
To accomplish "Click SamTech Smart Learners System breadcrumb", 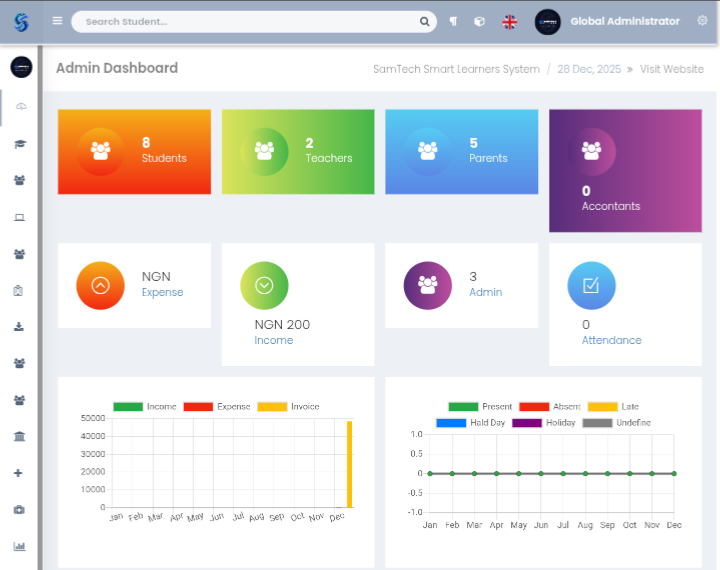I will tap(456, 69).
